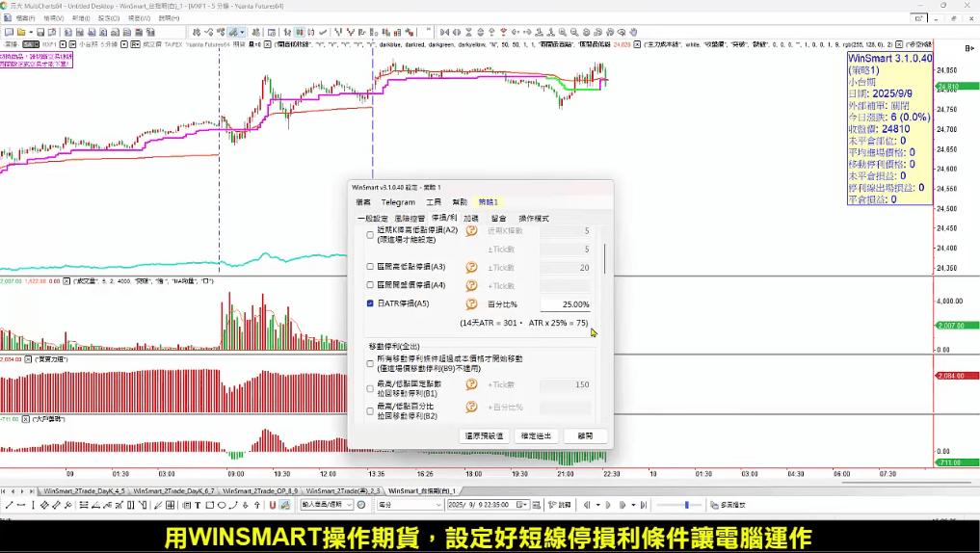Open the Telegram menu in WinSmart dialog
980x553 pixels.
click(398, 202)
